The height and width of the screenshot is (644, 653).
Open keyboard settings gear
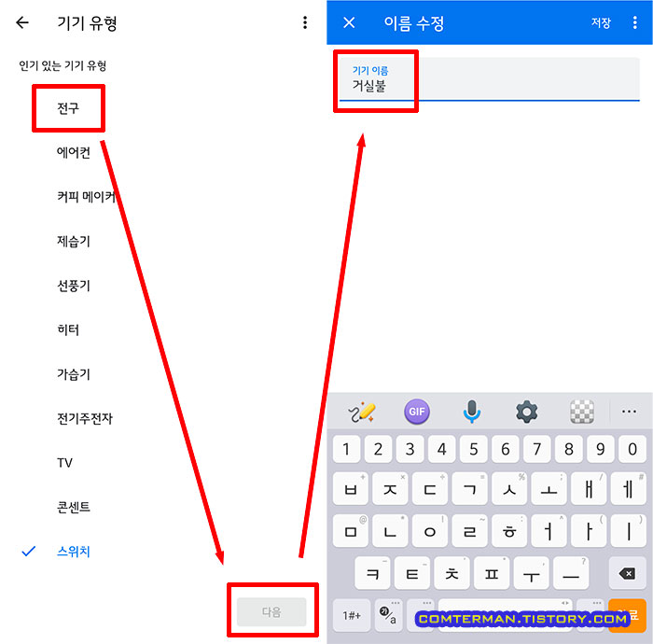527,412
